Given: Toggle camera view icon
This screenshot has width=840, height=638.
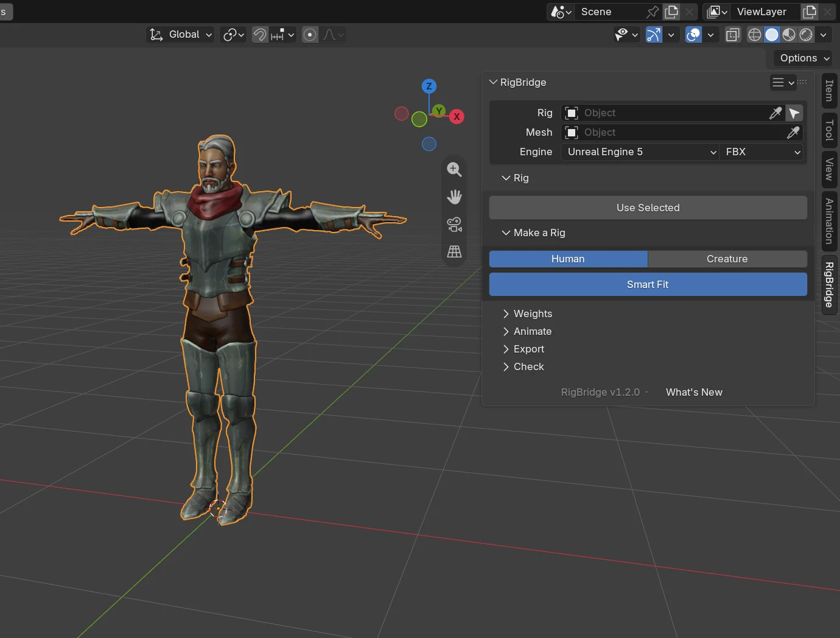Looking at the screenshot, I should click(x=454, y=224).
